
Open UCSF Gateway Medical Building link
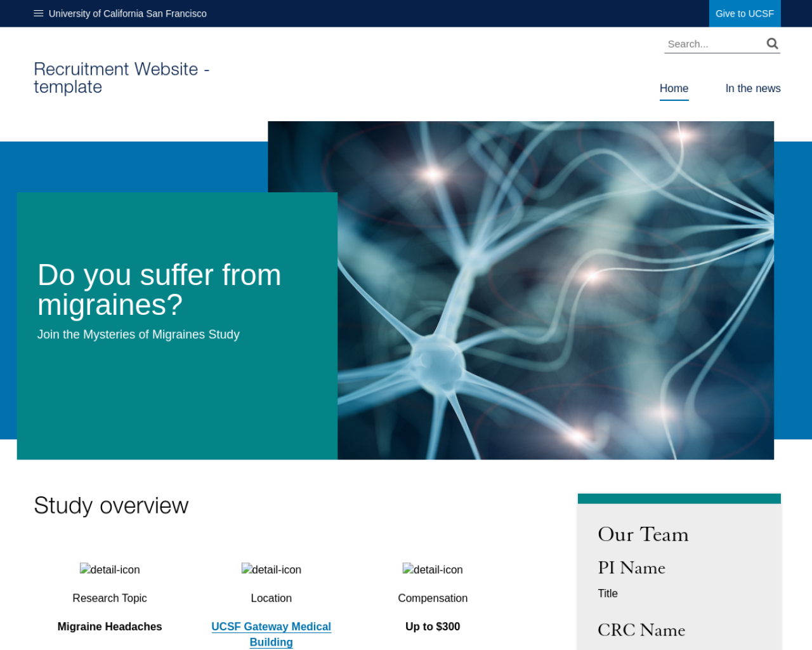[x=272, y=634]
